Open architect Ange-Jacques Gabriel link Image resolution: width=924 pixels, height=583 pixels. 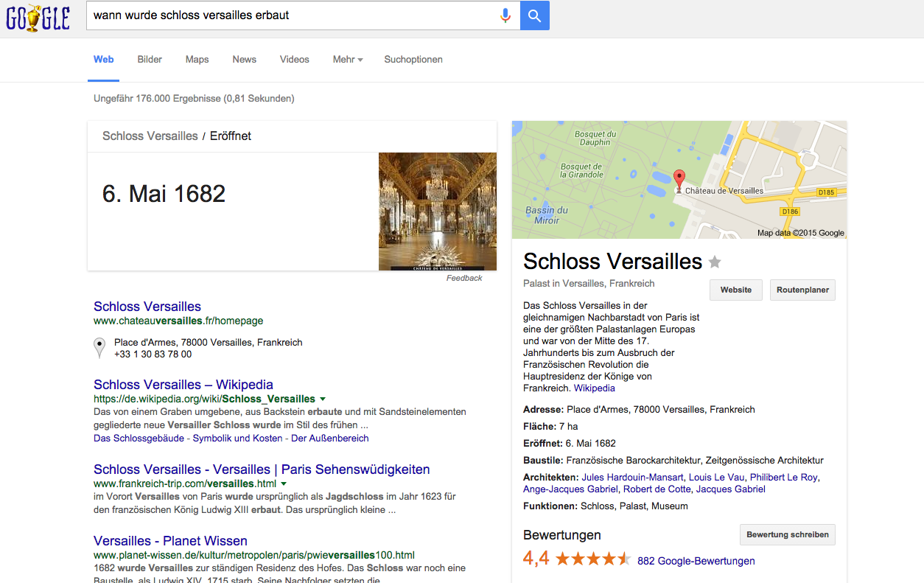tap(570, 489)
